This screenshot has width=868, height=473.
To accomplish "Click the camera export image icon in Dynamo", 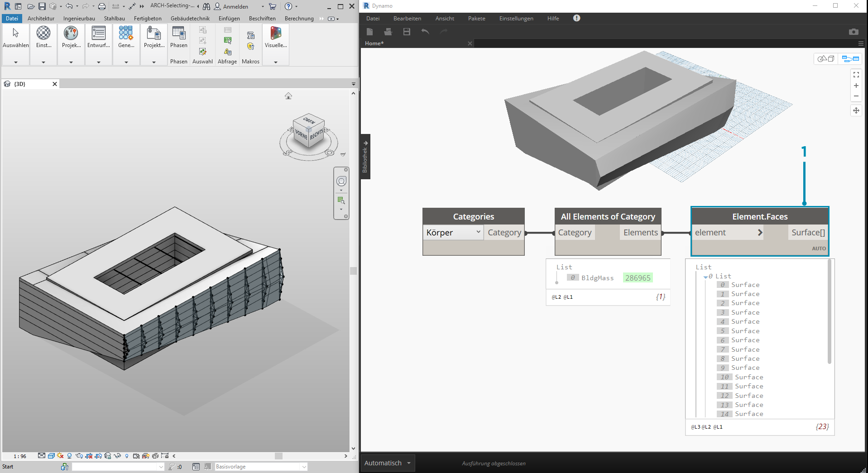I will click(x=854, y=32).
